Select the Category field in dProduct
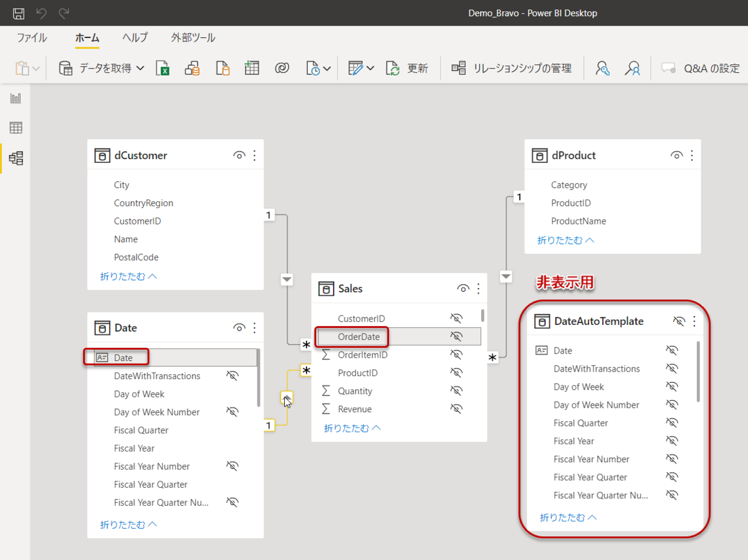 click(569, 185)
